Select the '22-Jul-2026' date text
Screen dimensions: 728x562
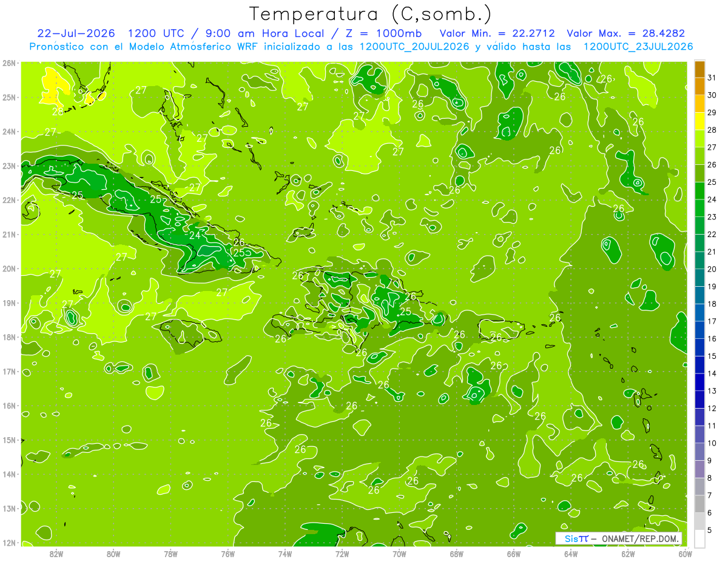coord(76,33)
